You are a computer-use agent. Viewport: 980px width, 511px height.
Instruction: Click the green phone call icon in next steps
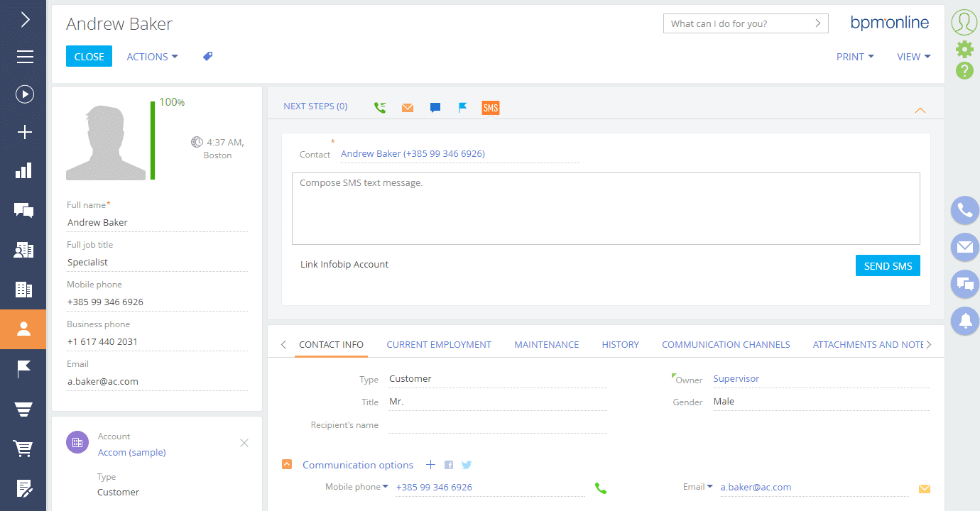380,108
